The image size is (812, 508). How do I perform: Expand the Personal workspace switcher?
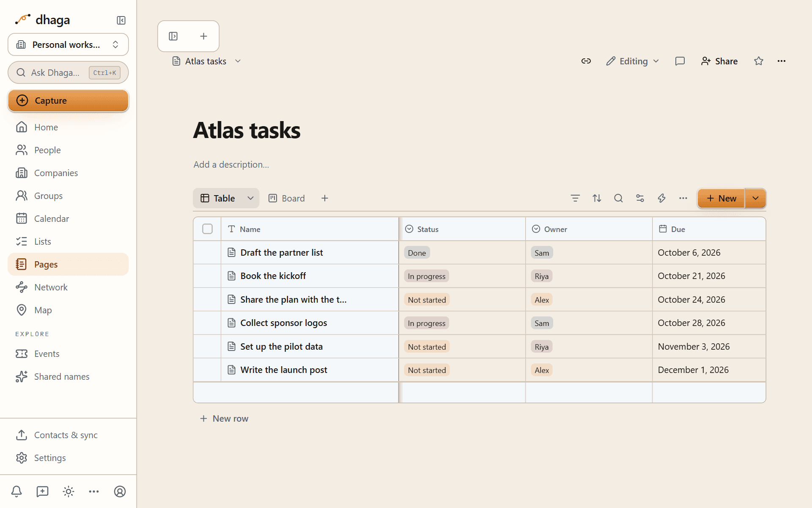[x=68, y=44]
